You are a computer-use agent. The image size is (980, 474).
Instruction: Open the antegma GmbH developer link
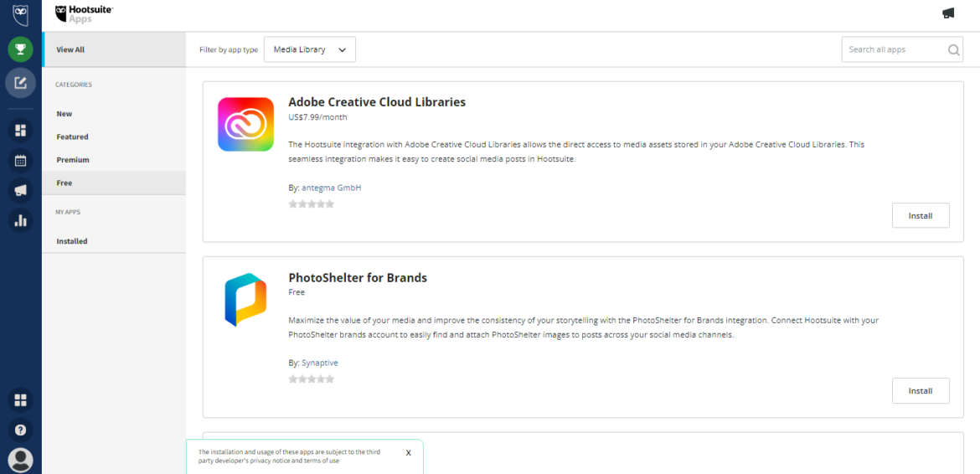coord(331,188)
